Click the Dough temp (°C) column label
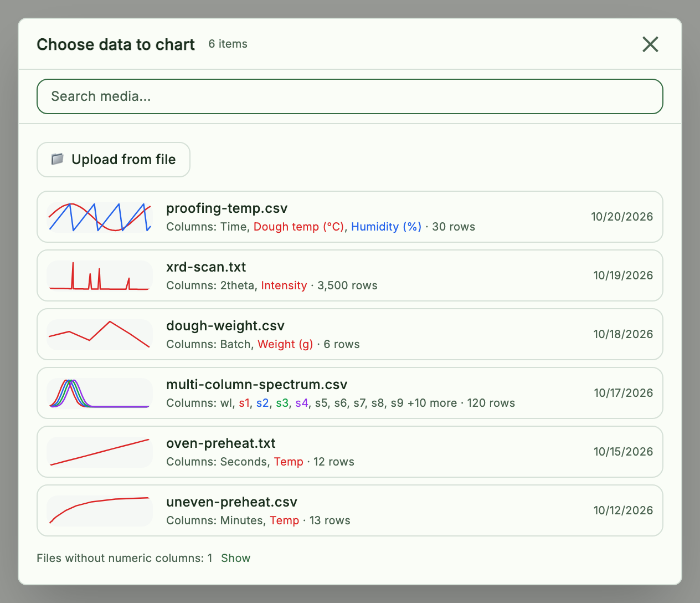700x603 pixels. (299, 227)
